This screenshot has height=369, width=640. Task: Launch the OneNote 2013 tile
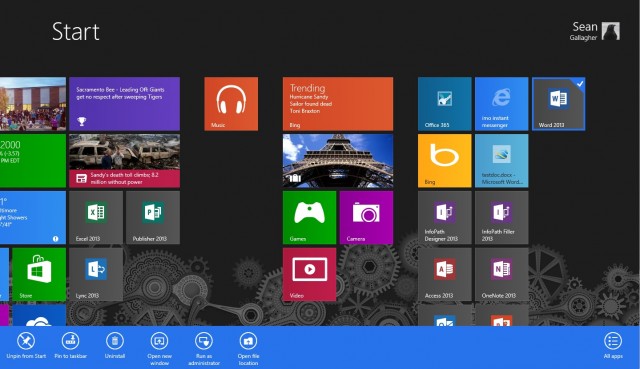[502, 274]
